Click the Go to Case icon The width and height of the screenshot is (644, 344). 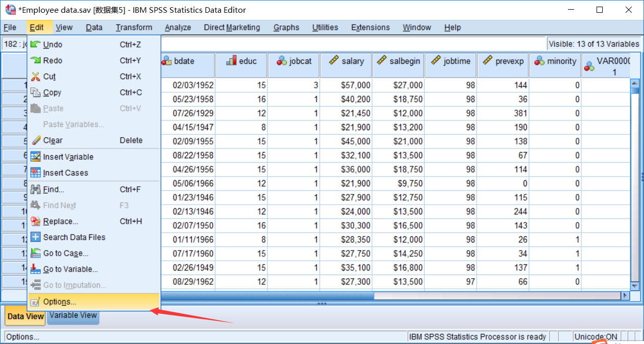[x=35, y=253]
